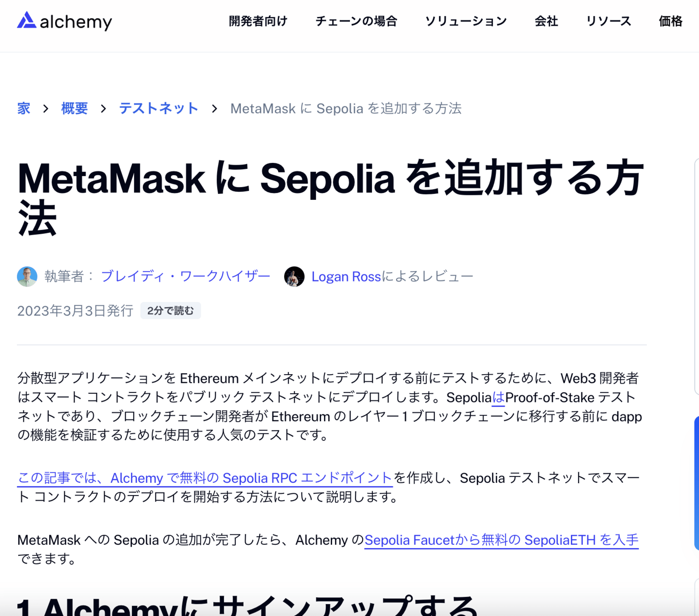699x616 pixels.
Task: Navigate to 家 breadcrumb link
Action: [x=24, y=109]
